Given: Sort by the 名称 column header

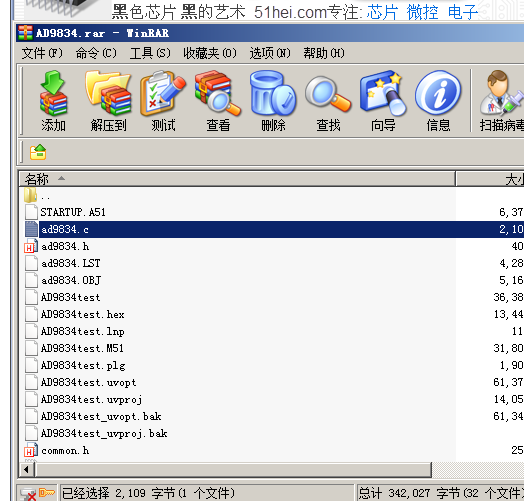Looking at the screenshot, I should point(237,179).
